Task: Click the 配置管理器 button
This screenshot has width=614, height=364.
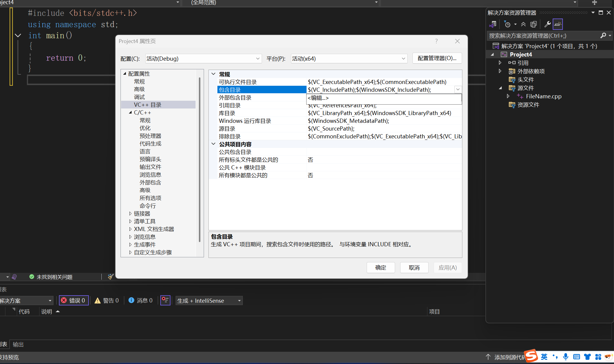Action: (x=437, y=58)
